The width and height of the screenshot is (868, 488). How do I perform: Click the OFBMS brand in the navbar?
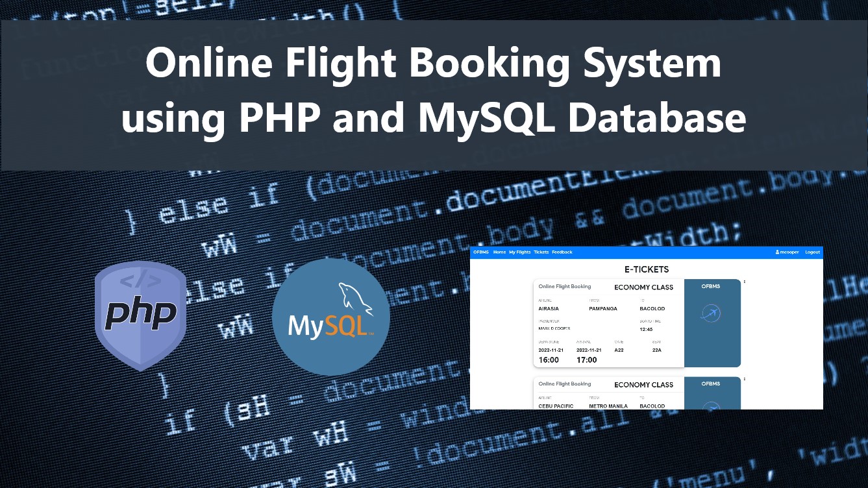click(x=480, y=252)
